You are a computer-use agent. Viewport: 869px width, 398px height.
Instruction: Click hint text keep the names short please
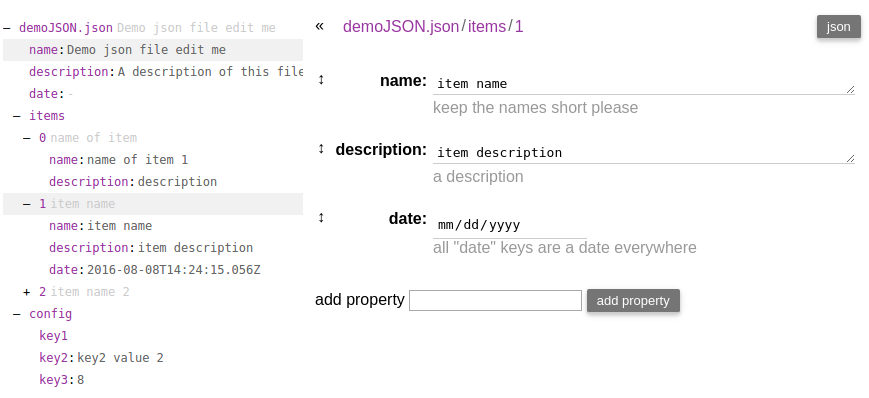coord(535,108)
